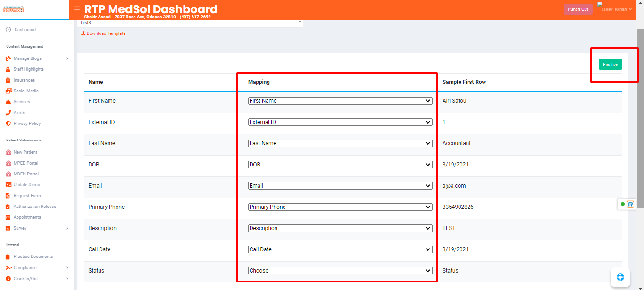Viewport: 644px width, 290px height.
Task: Open New Patient submissions link
Action: [x=25, y=152]
